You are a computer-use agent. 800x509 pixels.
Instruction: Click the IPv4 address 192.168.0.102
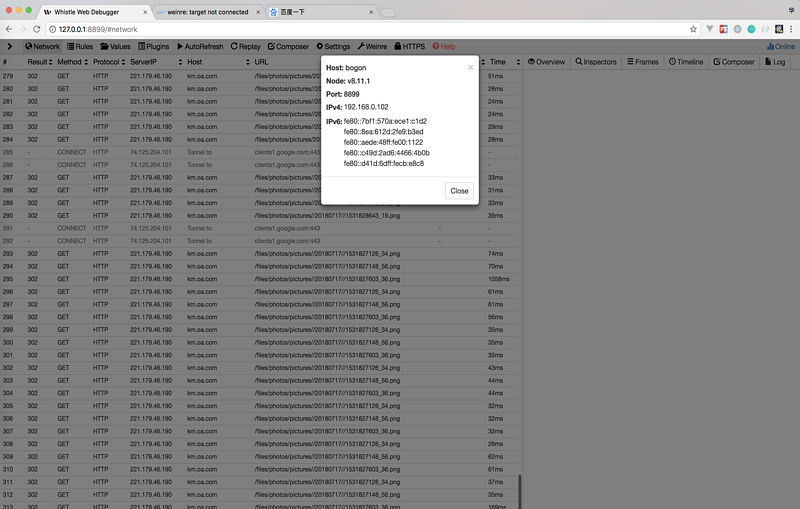point(366,107)
